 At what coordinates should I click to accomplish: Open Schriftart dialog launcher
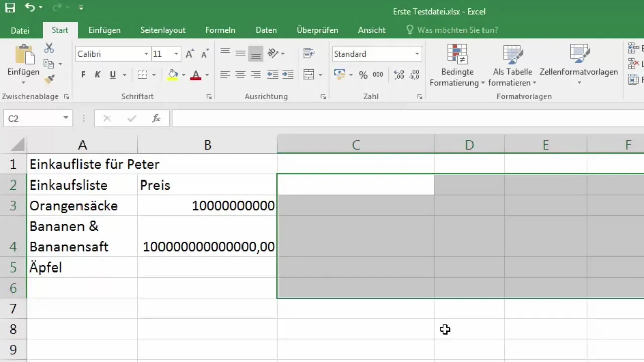click(x=209, y=97)
